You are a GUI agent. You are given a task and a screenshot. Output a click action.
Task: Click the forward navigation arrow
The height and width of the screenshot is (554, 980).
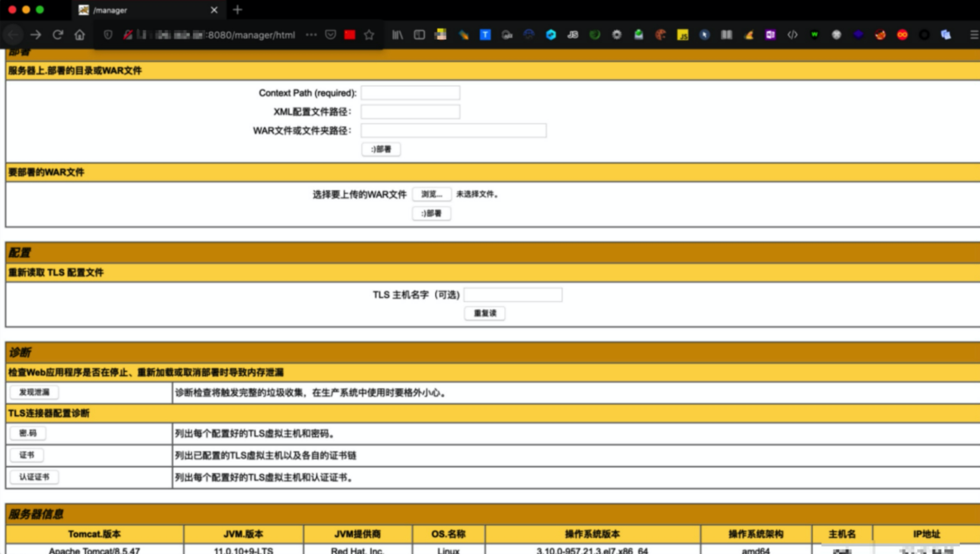(36, 35)
